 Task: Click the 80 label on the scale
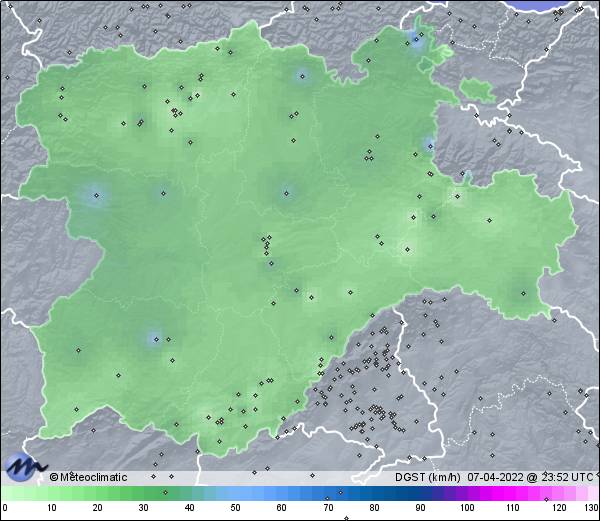pyautogui.click(x=375, y=508)
